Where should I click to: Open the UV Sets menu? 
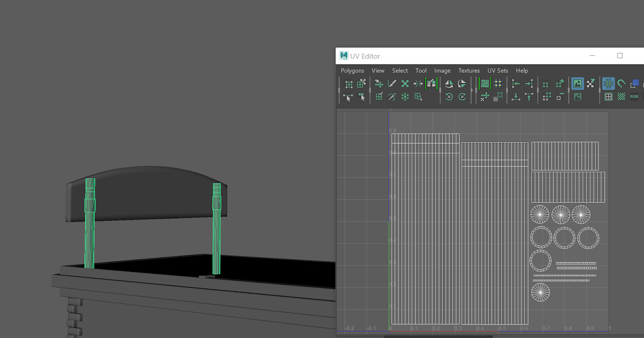[497, 70]
